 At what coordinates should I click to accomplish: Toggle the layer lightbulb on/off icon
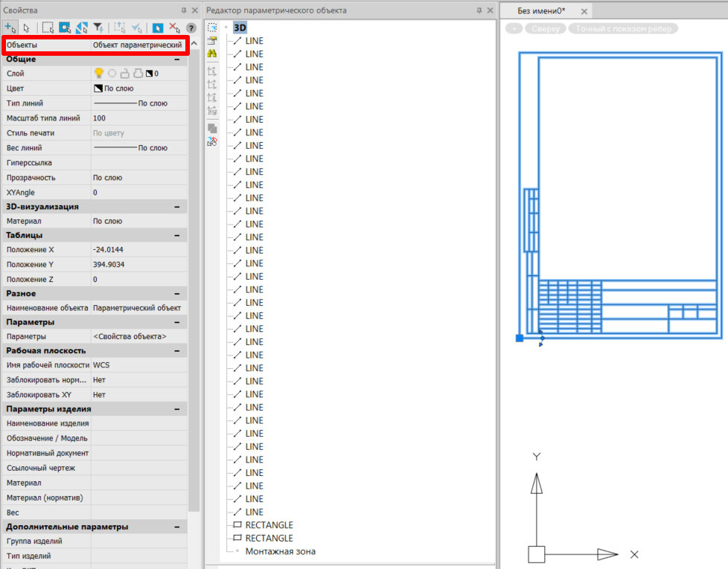[x=98, y=74]
